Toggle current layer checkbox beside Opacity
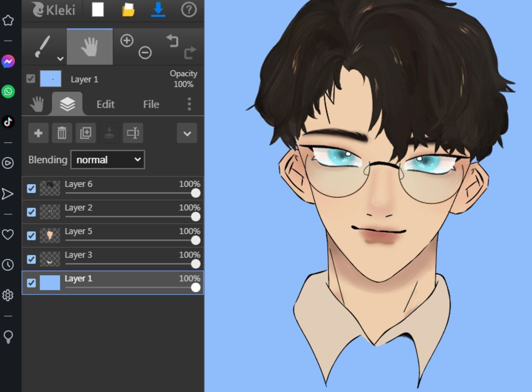The width and height of the screenshot is (532, 392). [31, 79]
